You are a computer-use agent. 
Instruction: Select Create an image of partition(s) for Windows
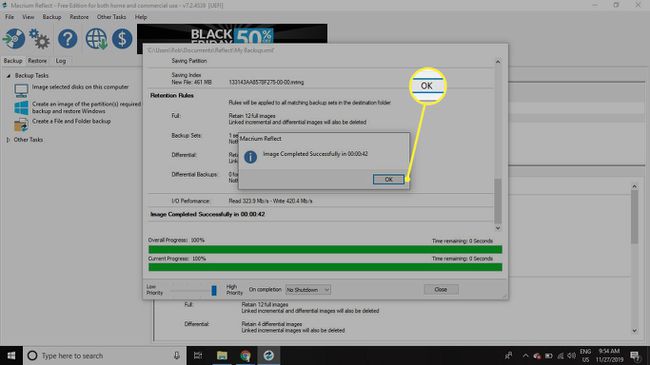tap(86, 107)
